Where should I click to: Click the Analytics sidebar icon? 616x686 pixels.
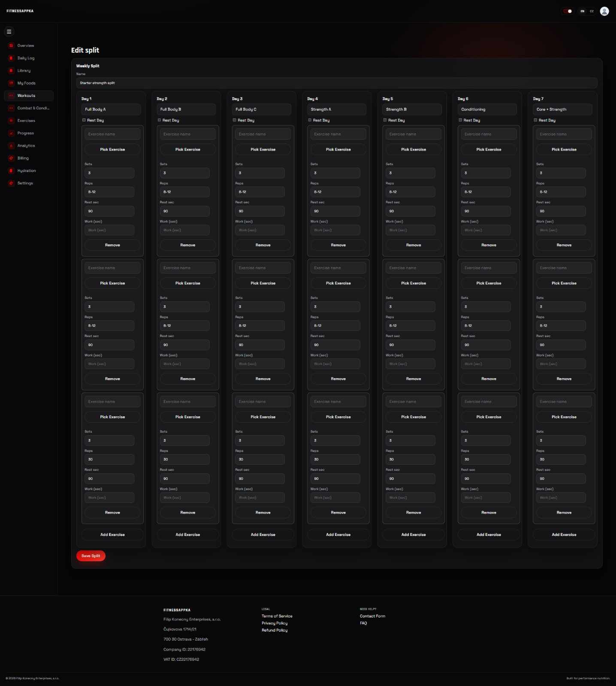point(11,146)
